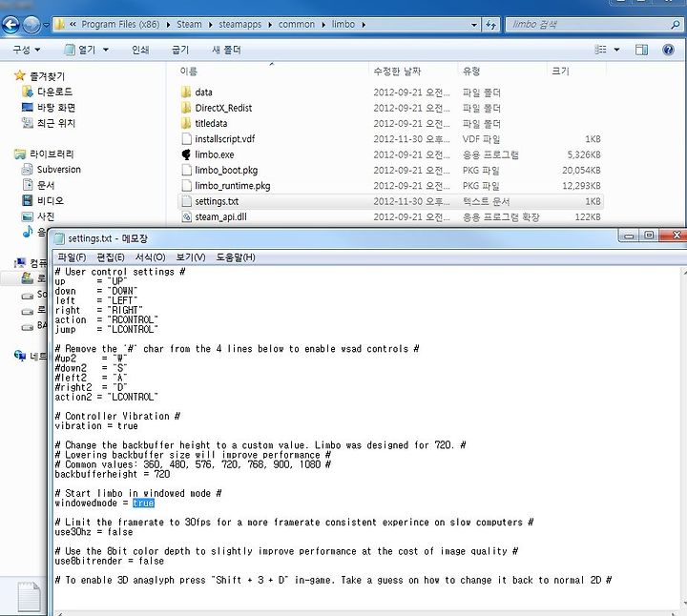687x616 pixels.
Task: Click the Explorer forward navigation button
Action: point(31,25)
